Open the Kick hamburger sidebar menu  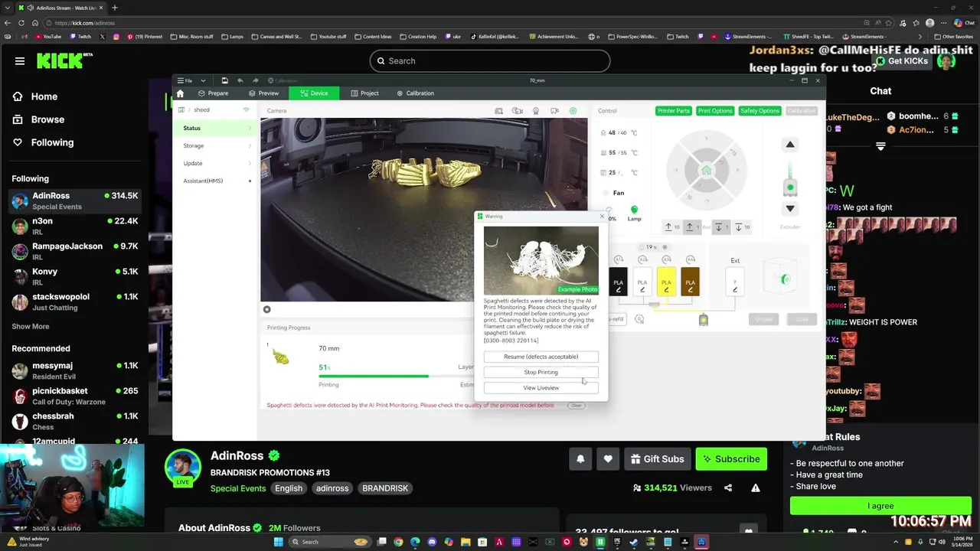(20, 61)
